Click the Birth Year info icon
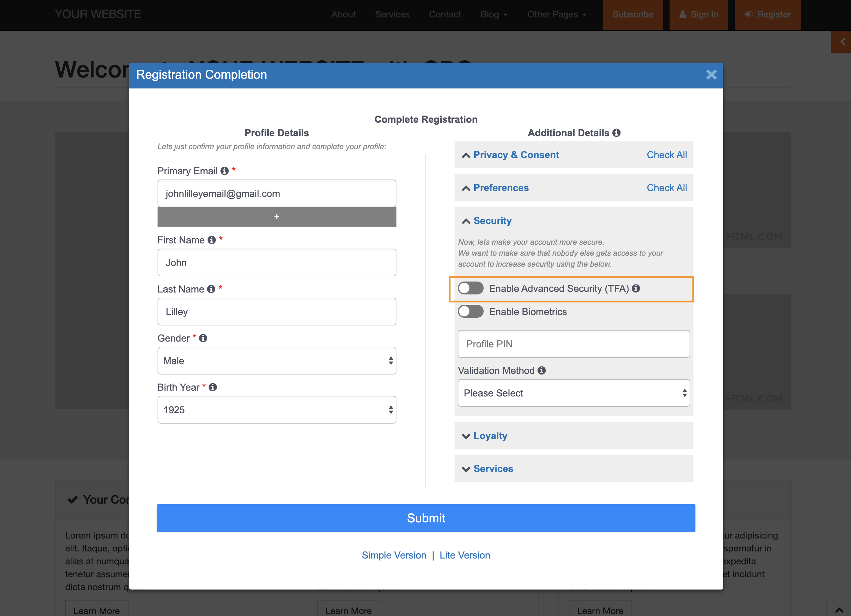This screenshot has width=851, height=616. pos(213,387)
